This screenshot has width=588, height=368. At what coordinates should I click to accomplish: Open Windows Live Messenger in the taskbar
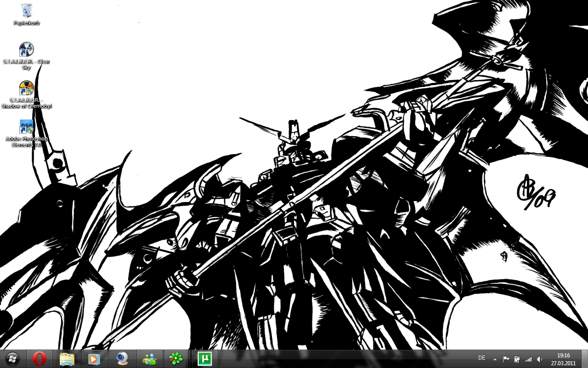click(150, 359)
